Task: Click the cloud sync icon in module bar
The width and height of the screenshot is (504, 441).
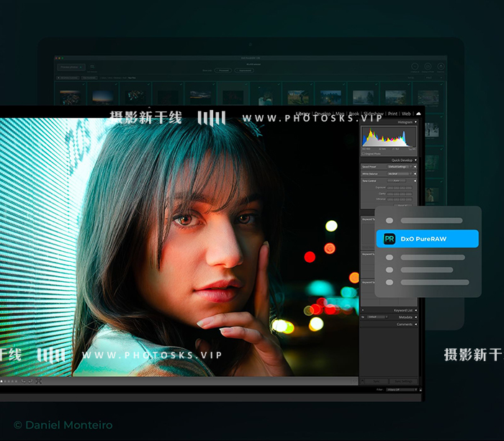Action: [418, 114]
